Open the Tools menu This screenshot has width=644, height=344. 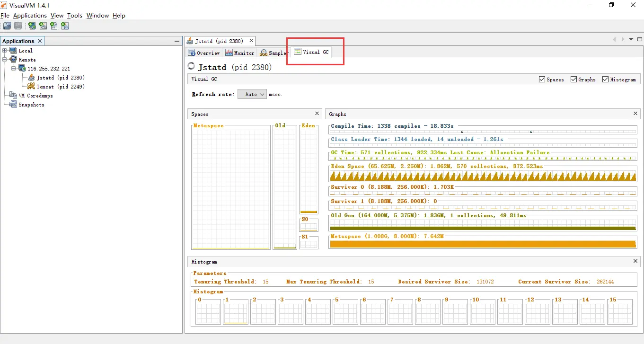point(75,16)
